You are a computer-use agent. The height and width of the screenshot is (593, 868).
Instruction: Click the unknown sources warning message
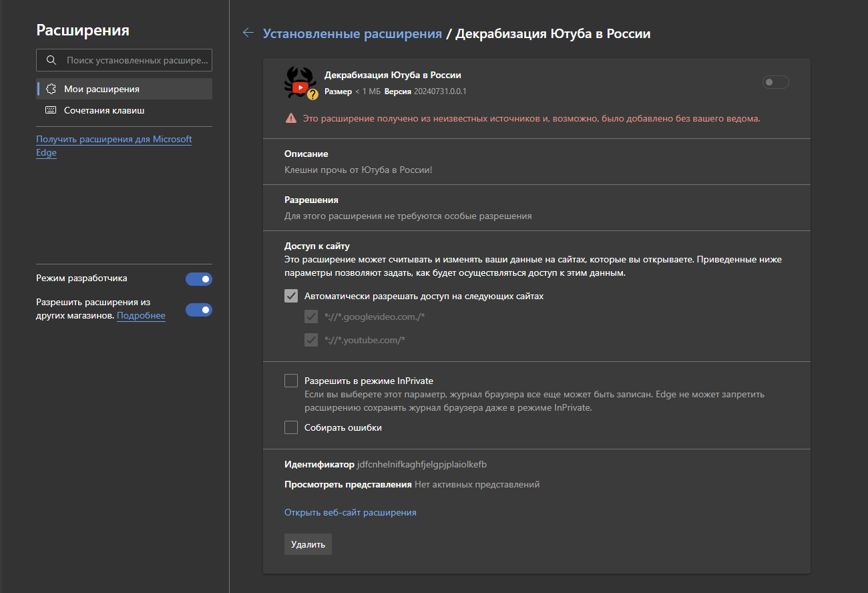pos(532,118)
